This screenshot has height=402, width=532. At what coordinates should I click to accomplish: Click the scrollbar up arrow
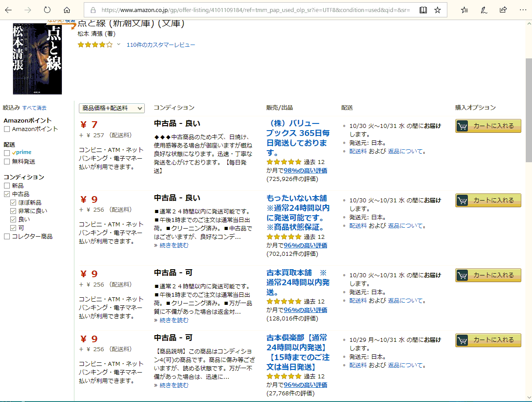pos(528,24)
